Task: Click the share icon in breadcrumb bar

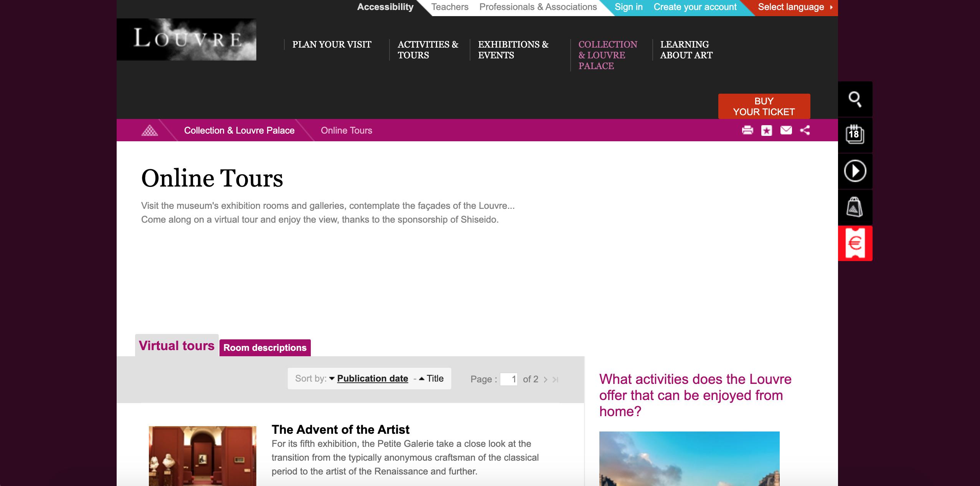Action: click(x=805, y=131)
